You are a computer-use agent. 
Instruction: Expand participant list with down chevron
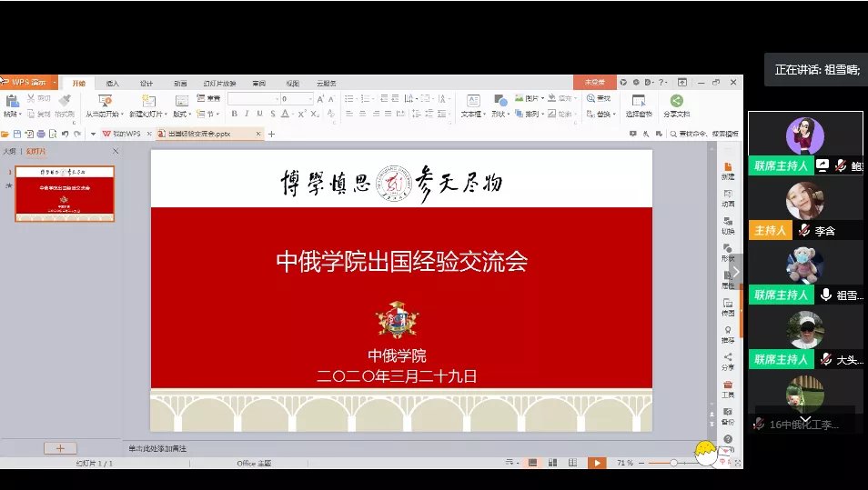[x=804, y=419]
